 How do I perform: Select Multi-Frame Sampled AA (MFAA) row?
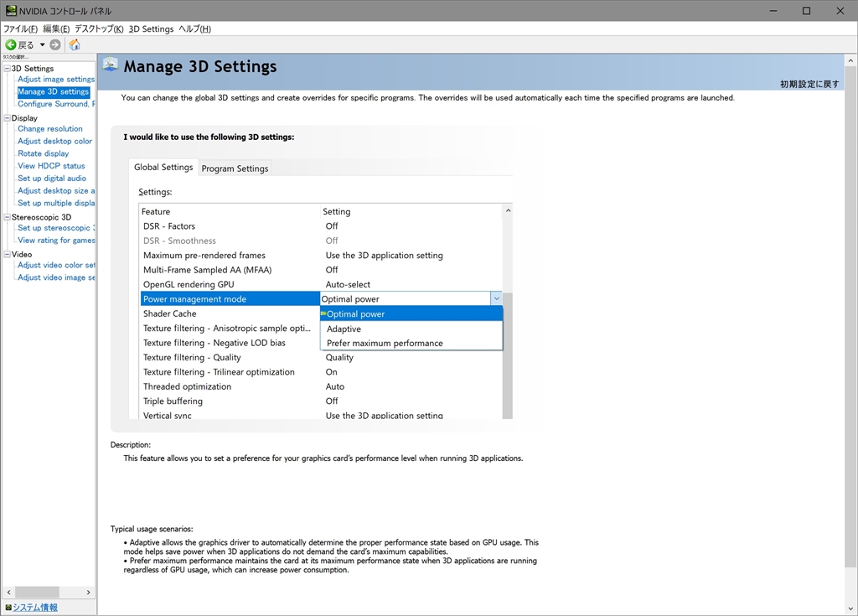[x=321, y=270]
